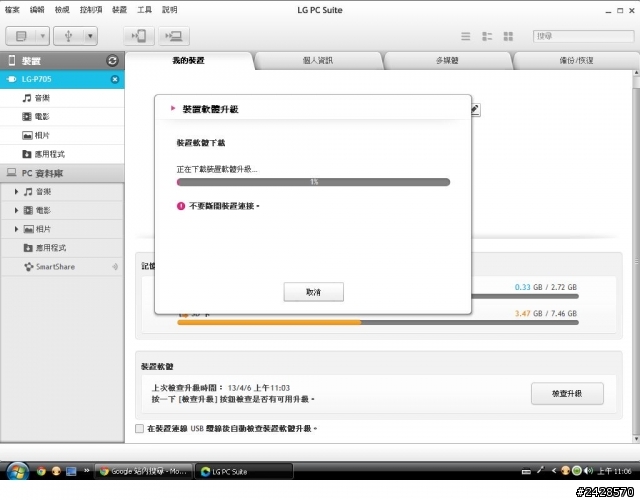Viewport: 640px width, 500px height.
Task: Switch to the 我的裝置 tab
Action: (189, 61)
